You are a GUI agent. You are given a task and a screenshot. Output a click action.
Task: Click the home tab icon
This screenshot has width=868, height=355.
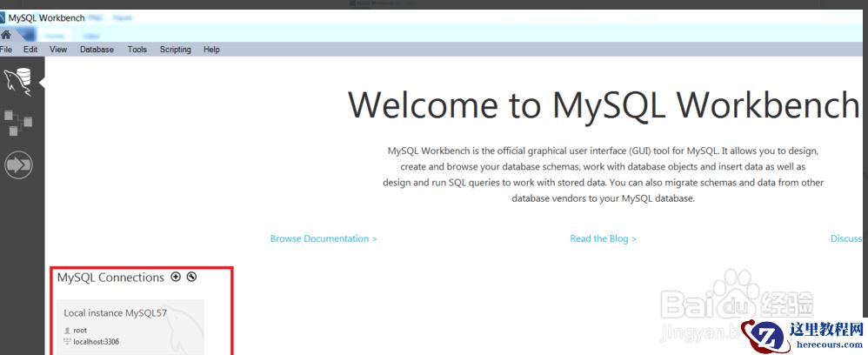tap(6, 34)
